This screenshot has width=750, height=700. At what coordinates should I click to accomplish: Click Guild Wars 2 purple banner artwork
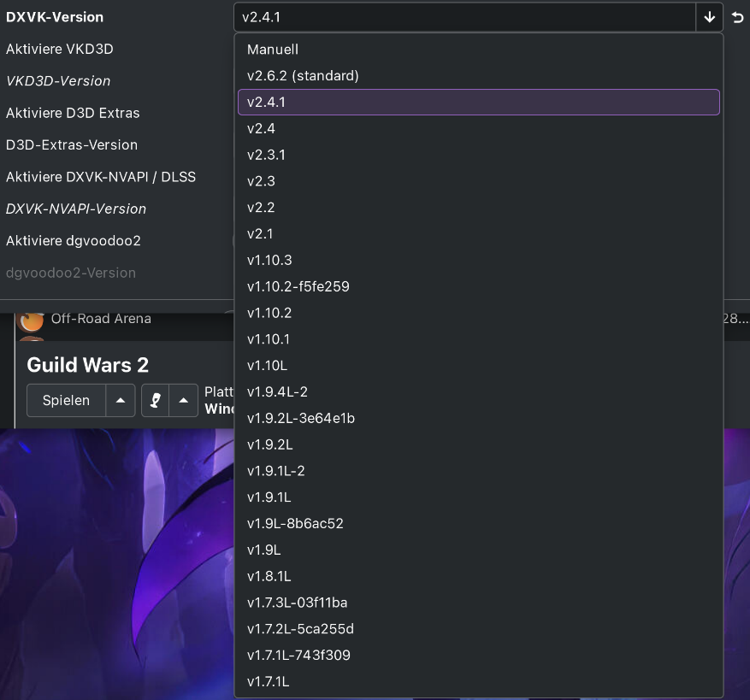117,564
